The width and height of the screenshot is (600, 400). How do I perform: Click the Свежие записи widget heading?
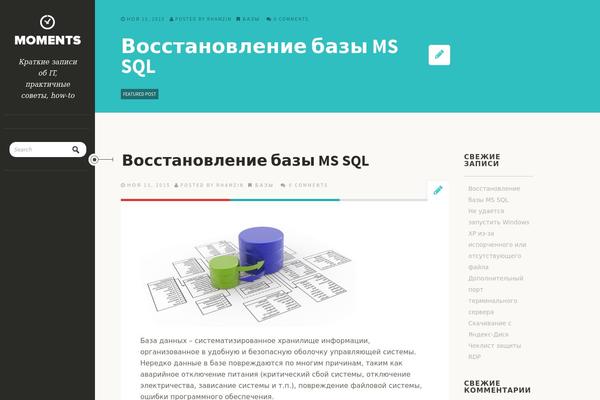(x=482, y=160)
